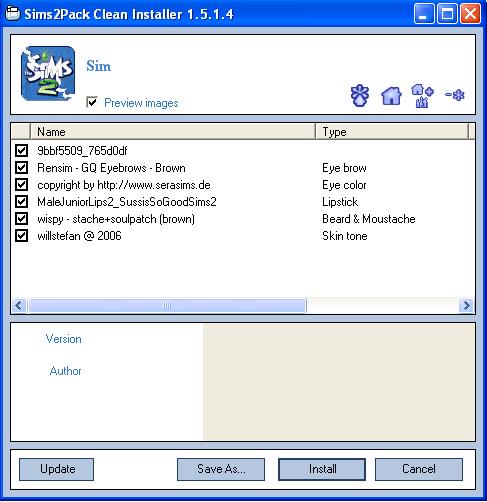Uncheck Rensim GQ Eyebrows Brown checkbox

21,167
